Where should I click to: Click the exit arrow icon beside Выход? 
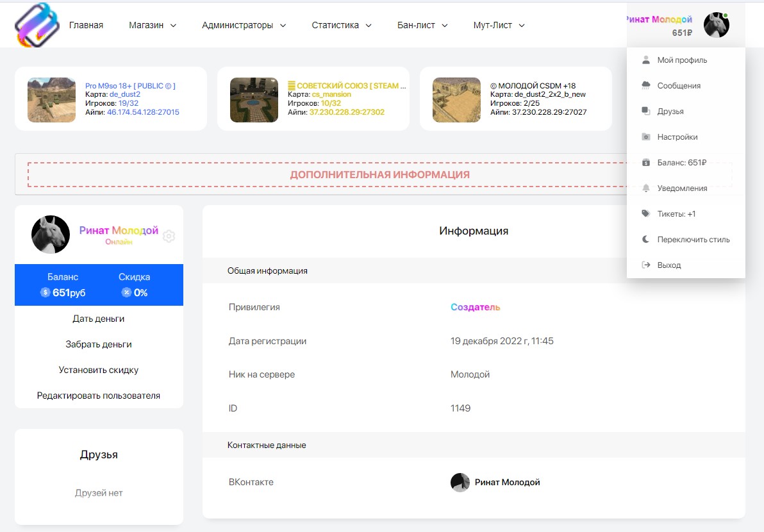(x=646, y=265)
